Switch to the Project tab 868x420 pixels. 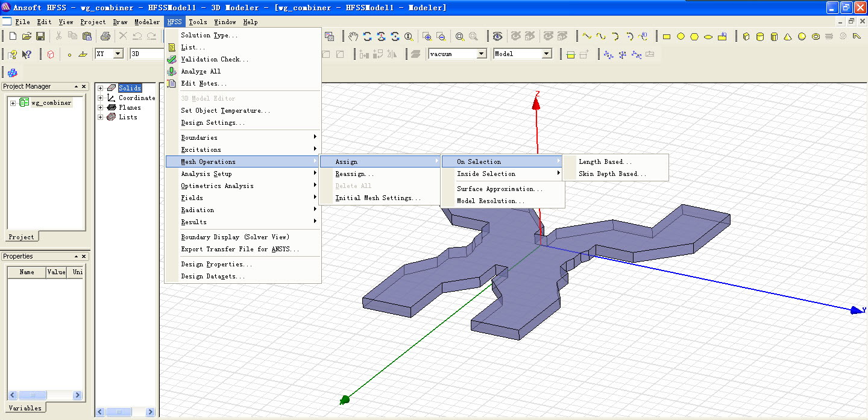(22, 237)
